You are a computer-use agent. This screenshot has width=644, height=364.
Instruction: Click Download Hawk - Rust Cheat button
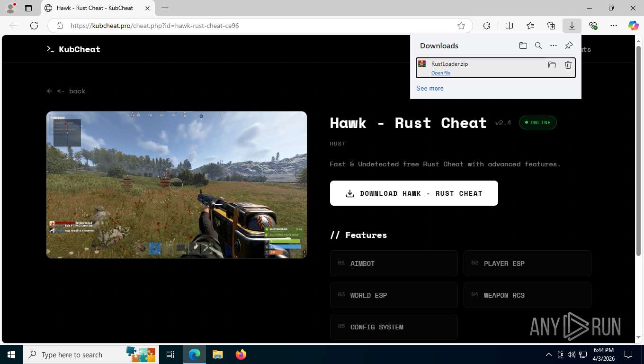[x=414, y=193]
